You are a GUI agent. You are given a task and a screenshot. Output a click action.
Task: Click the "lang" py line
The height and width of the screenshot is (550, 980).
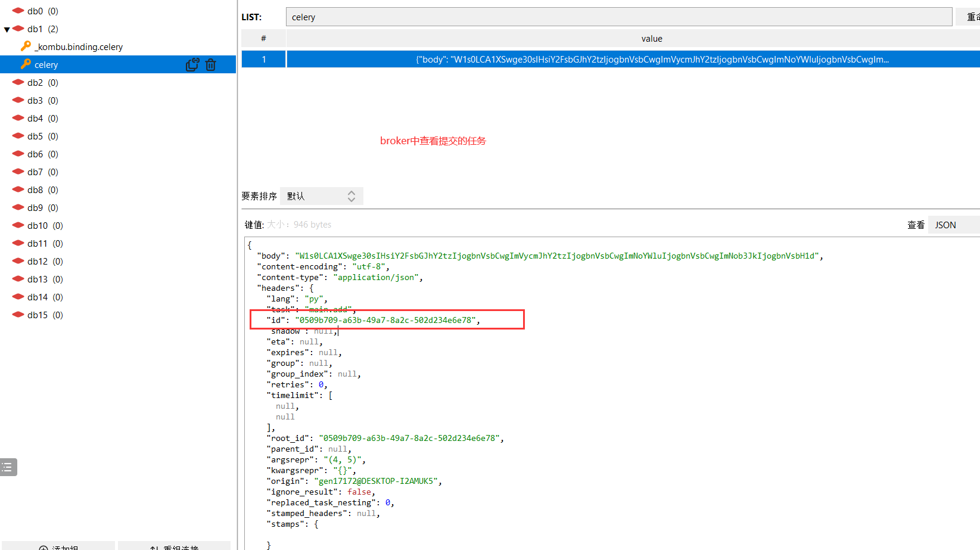tap(297, 299)
